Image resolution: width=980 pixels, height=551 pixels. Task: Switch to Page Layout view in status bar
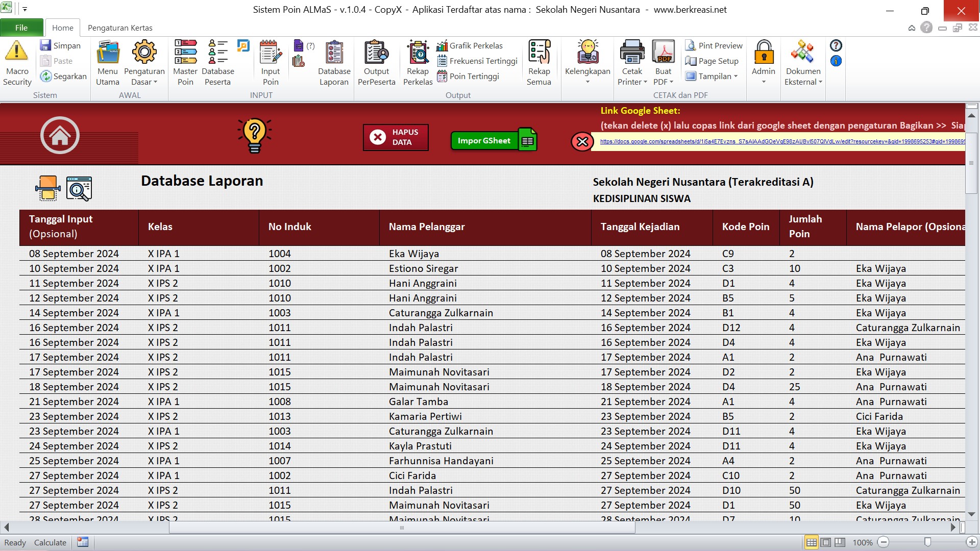(826, 542)
